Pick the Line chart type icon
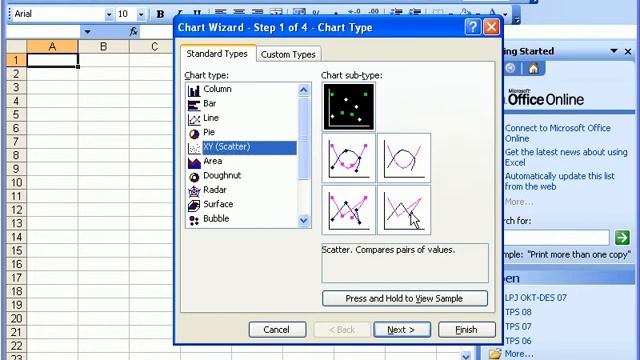640x360 pixels. [194, 119]
